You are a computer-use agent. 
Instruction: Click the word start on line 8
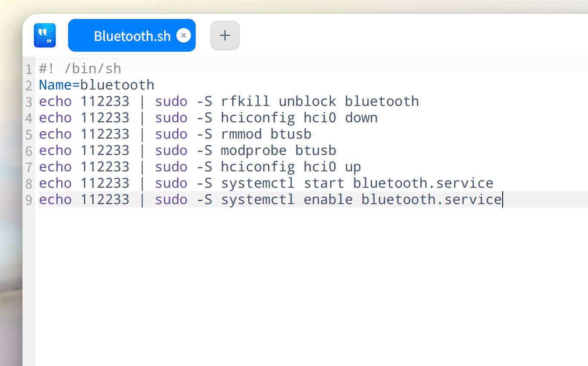324,183
